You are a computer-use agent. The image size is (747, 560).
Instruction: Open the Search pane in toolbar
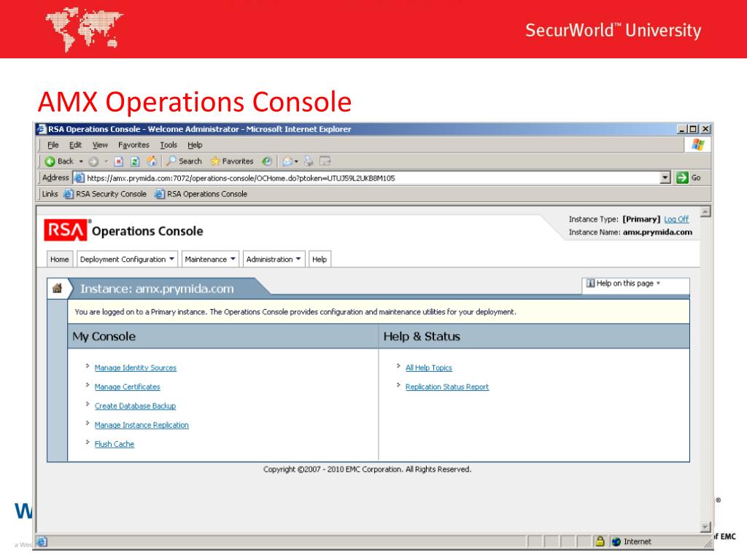click(x=184, y=161)
